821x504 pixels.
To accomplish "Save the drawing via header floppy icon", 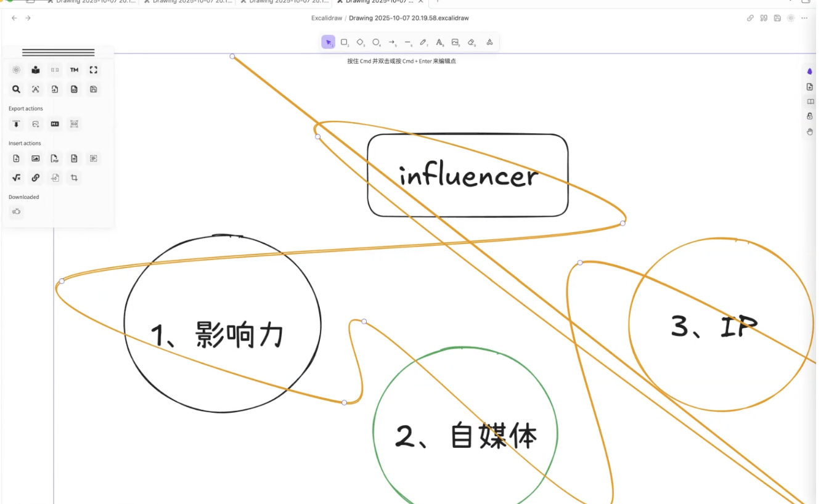I will 777,18.
